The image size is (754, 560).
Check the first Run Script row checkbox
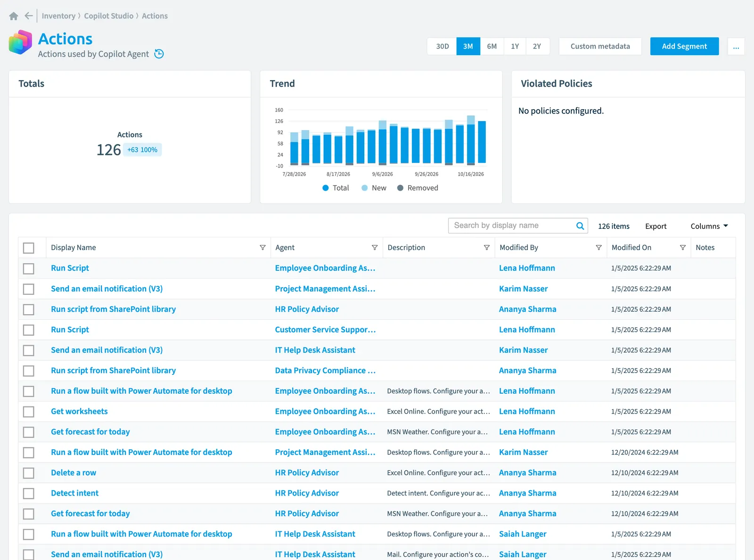[29, 268]
